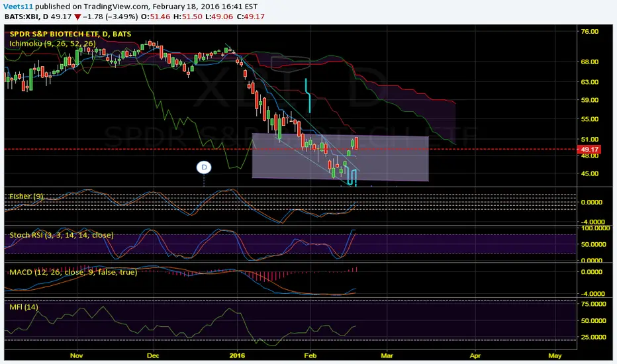
Task: Click the 50.0000 MFI scale label
Action: point(593,321)
